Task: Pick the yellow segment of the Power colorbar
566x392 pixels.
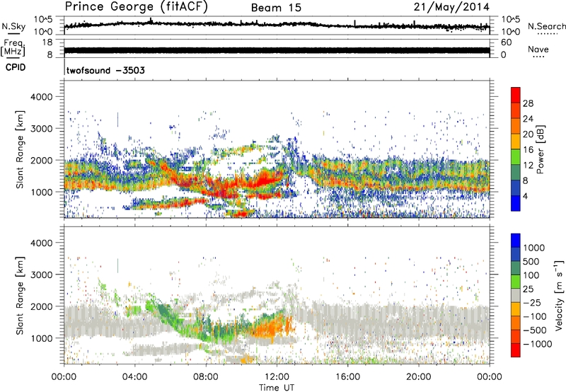Action: (516, 142)
